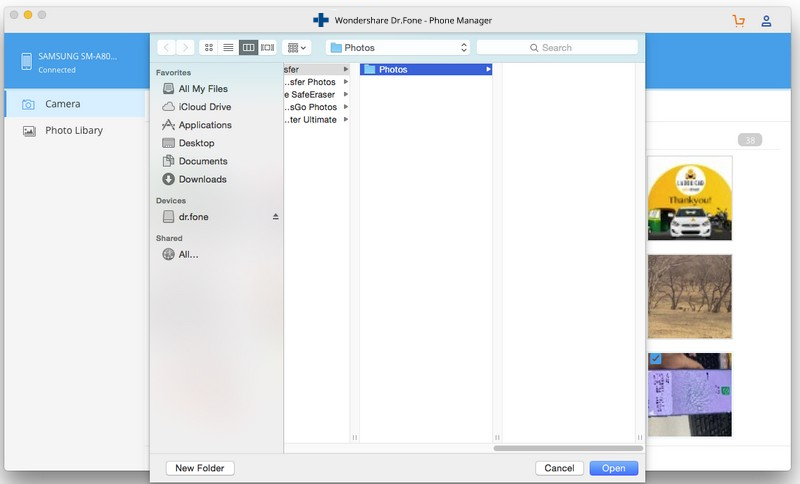The height and width of the screenshot is (484, 800).
Task: Switch to icon view
Action: tap(209, 47)
